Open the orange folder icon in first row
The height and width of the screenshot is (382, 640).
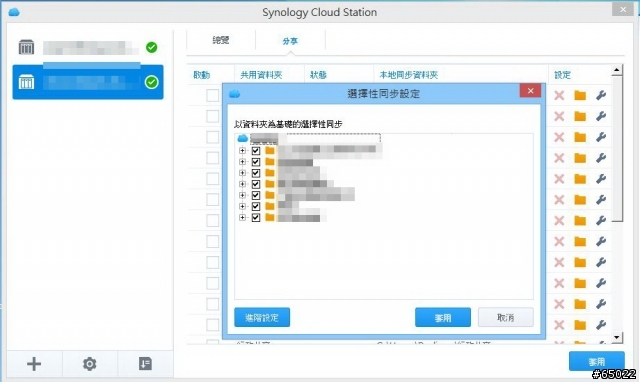(x=580, y=96)
